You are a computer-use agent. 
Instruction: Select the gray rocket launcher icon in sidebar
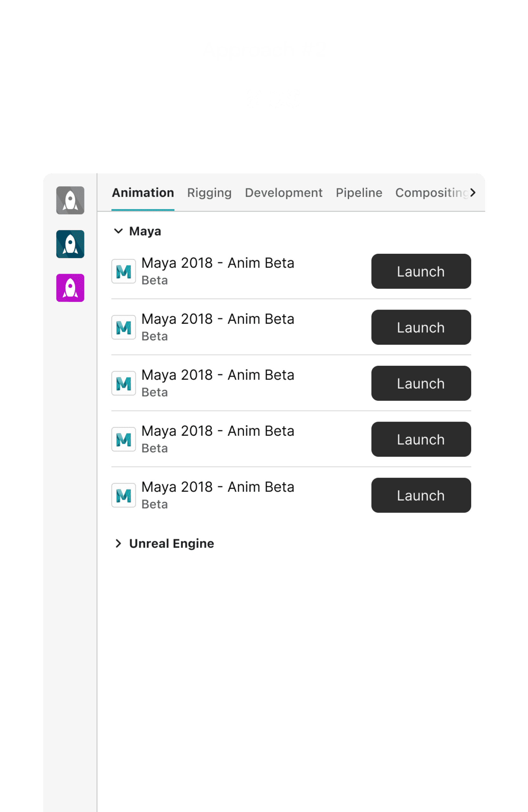tap(70, 200)
